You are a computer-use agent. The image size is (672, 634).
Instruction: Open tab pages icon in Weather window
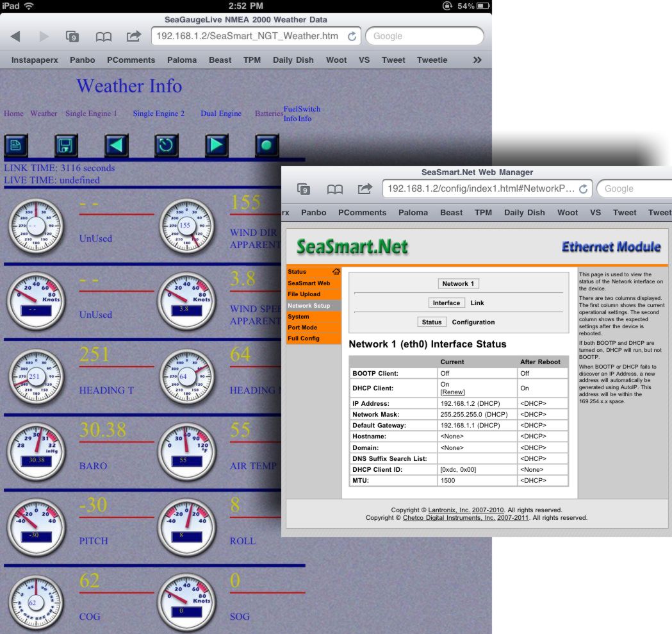click(72, 37)
